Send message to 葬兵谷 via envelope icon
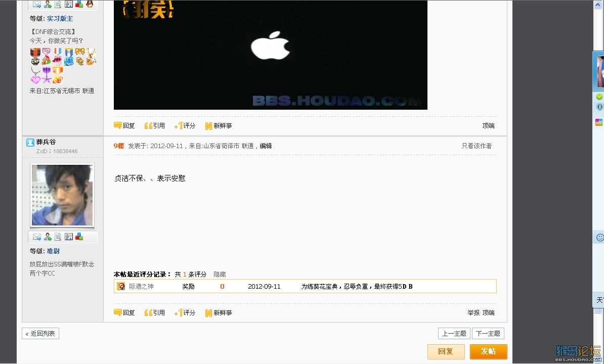Screen dimensions: 604x364 (36, 237)
